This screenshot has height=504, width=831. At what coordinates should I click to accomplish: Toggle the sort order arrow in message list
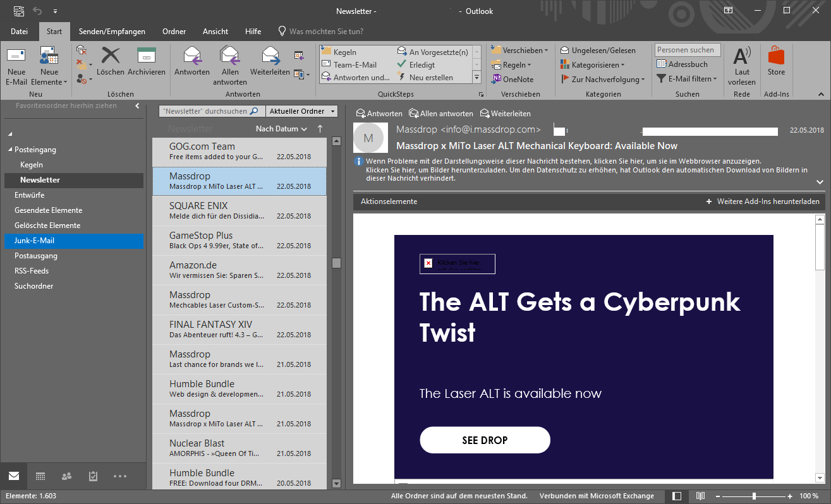(320, 129)
